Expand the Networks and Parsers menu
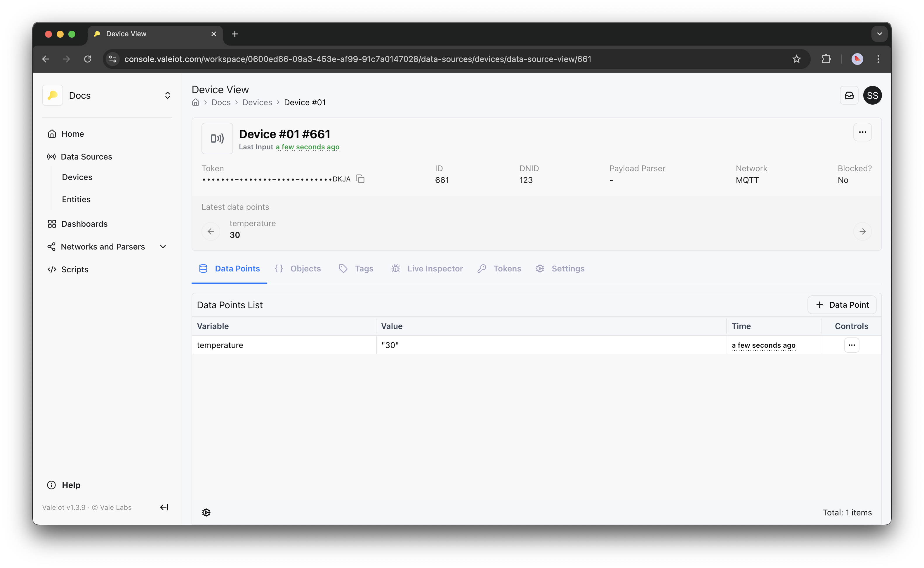 163,246
